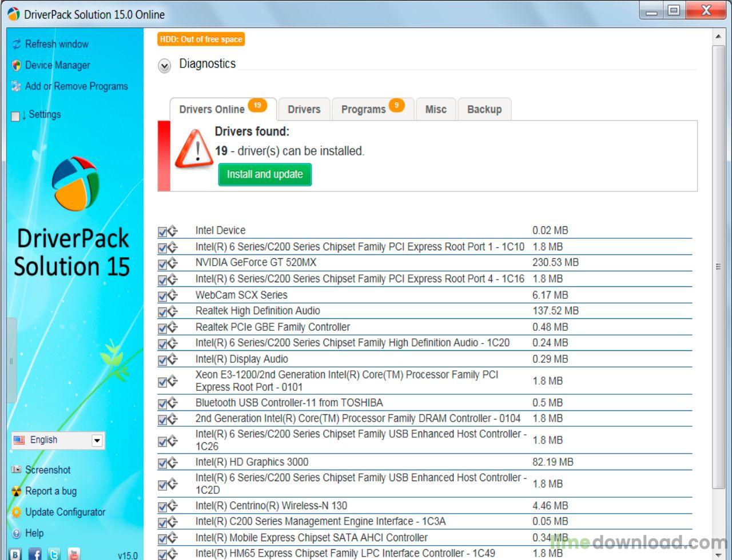Screen dimensions: 732x560
Task: Click the Update Configurator gear icon
Action: 16,512
